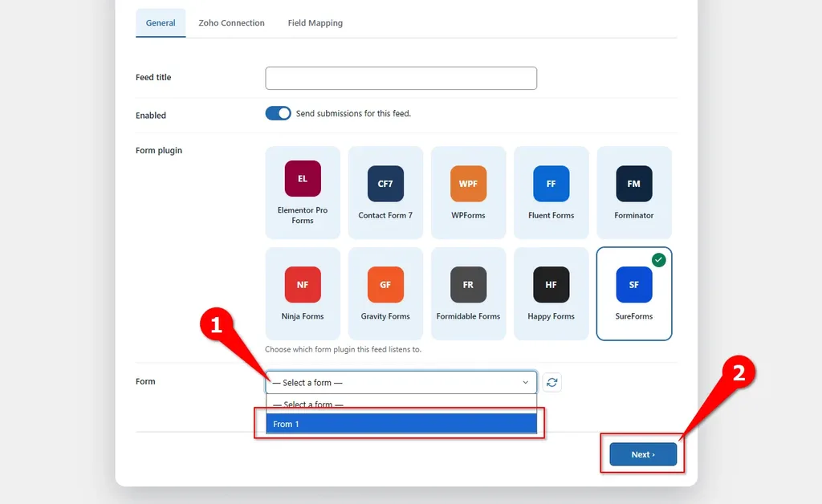822x504 pixels.
Task: Select the Ninja Forms plugin icon
Action: point(303,284)
